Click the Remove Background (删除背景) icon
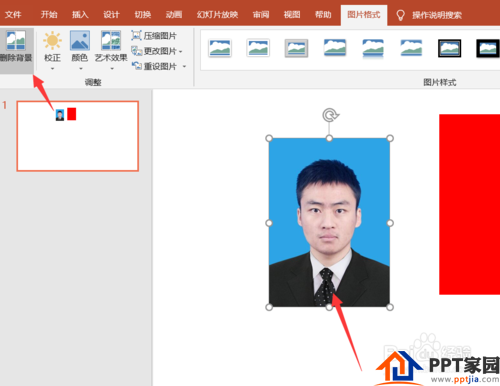Screen dimensions: 500x386 pyautogui.click(x=16, y=41)
